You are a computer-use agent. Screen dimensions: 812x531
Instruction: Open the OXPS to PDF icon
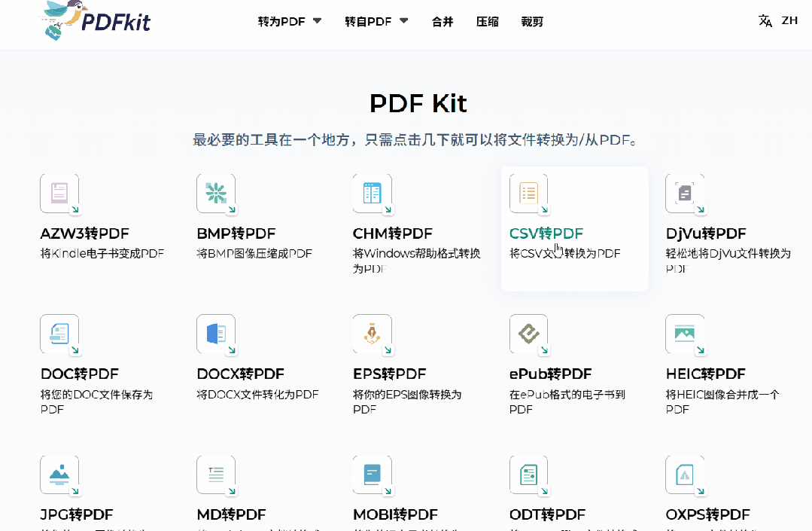pyautogui.click(x=685, y=475)
